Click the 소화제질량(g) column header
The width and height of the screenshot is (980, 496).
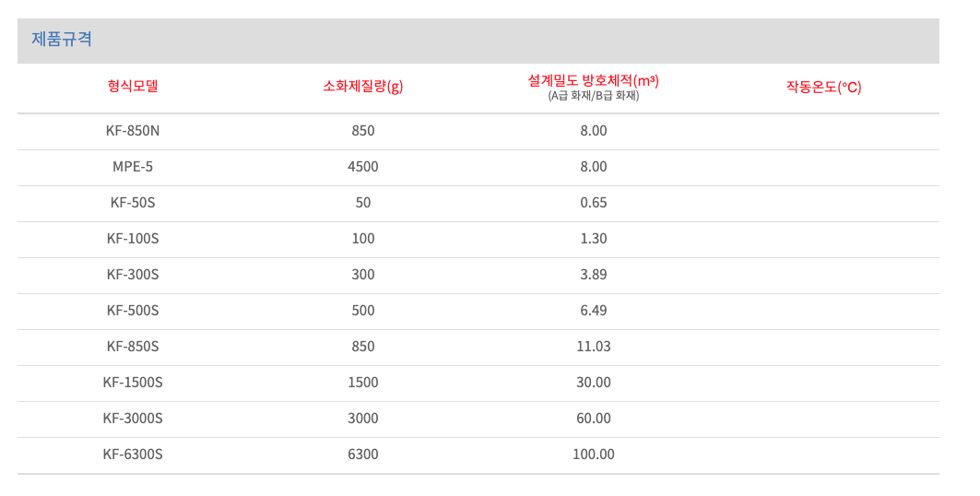pos(363,87)
